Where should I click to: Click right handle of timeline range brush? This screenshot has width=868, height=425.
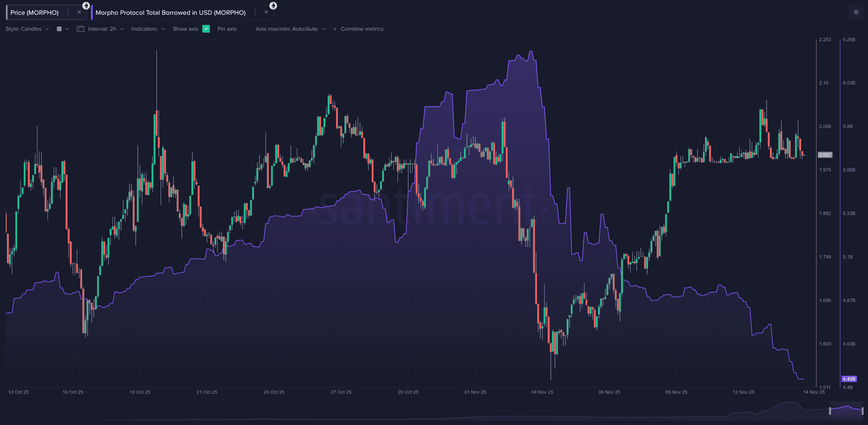[862, 411]
